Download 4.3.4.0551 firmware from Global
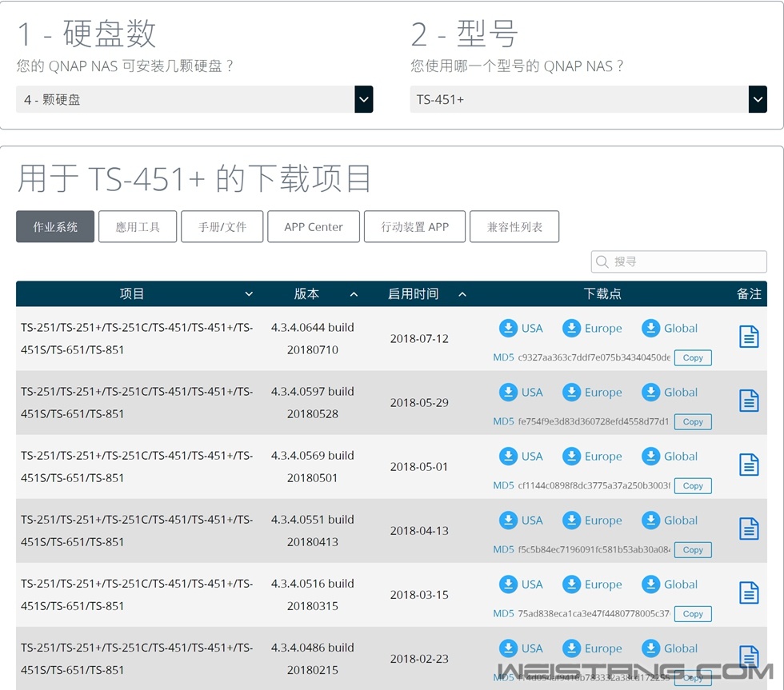 click(670, 520)
